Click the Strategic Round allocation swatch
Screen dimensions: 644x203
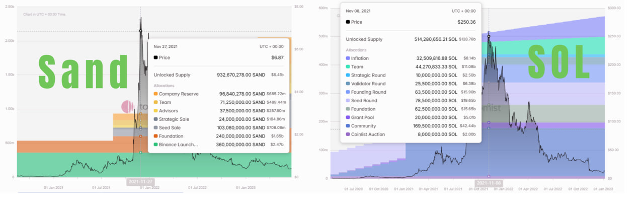(348, 75)
